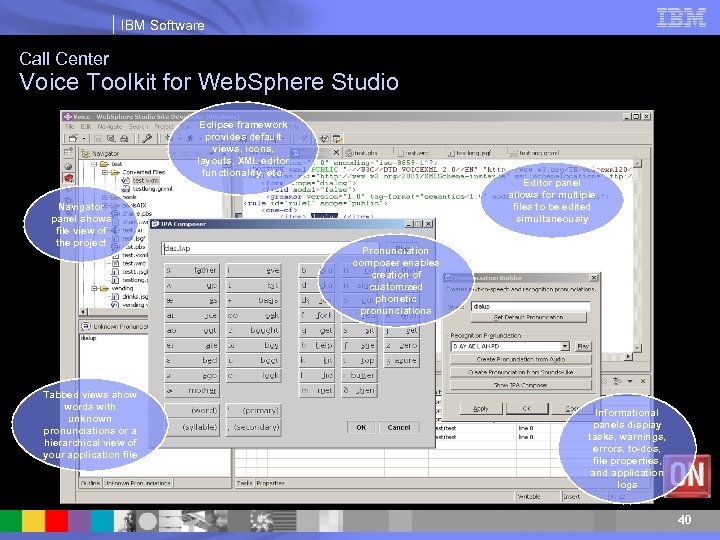
Task: Collapse the vending folder in Navigator
Action: 94,288
